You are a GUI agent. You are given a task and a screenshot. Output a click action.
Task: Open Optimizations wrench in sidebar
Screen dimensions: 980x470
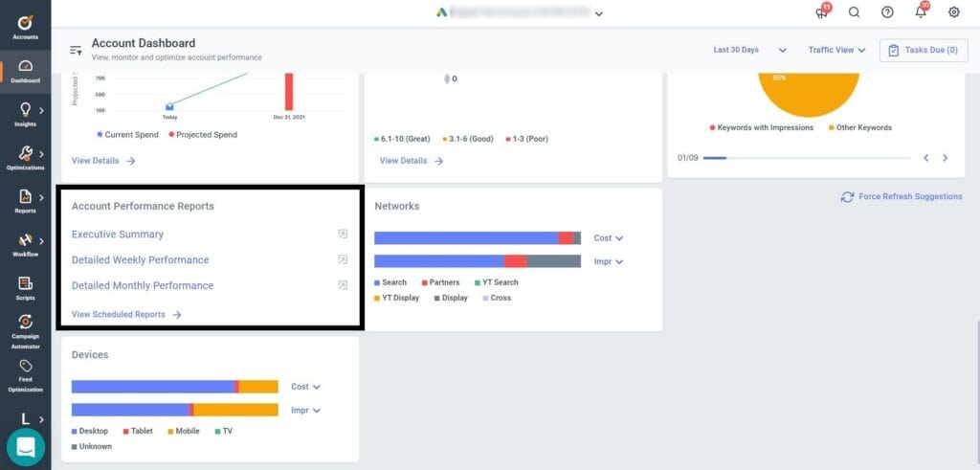click(25, 154)
